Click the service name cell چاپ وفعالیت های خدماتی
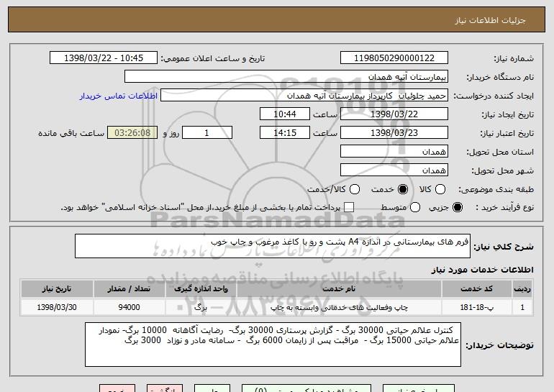Screen dimensions: 554x392 pos(339,307)
